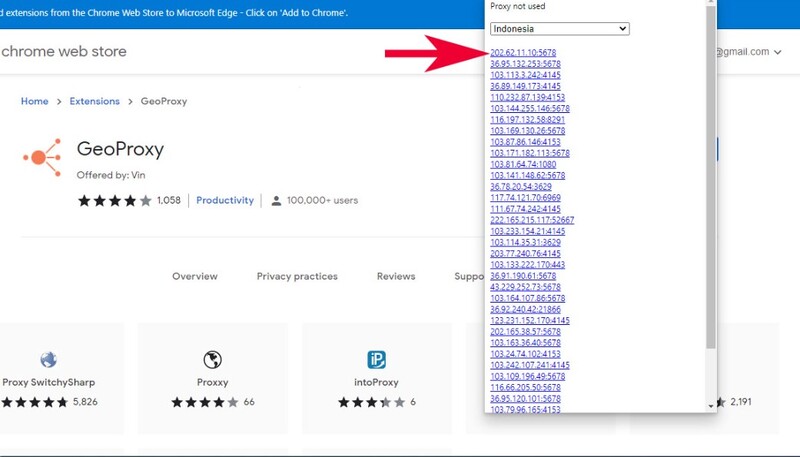The image size is (800, 457).
Task: Select proxy 36.91.190.61:5678
Action: coord(523,275)
